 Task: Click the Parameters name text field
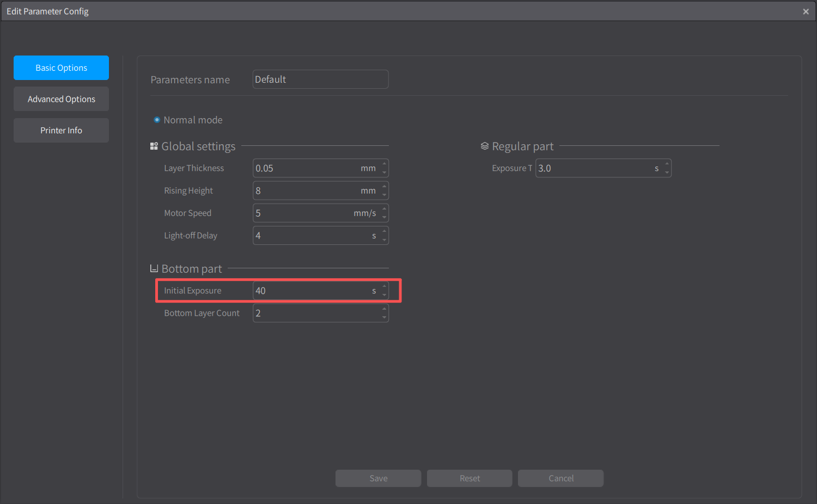(x=320, y=79)
